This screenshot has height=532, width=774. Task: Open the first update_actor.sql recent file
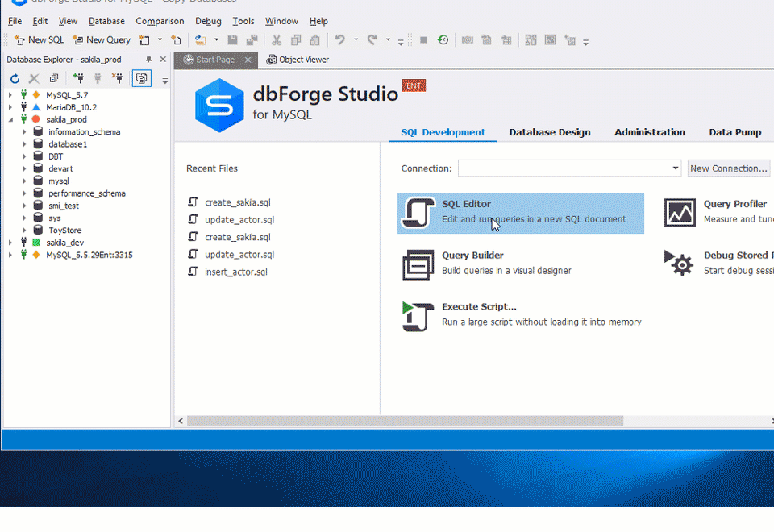point(239,219)
